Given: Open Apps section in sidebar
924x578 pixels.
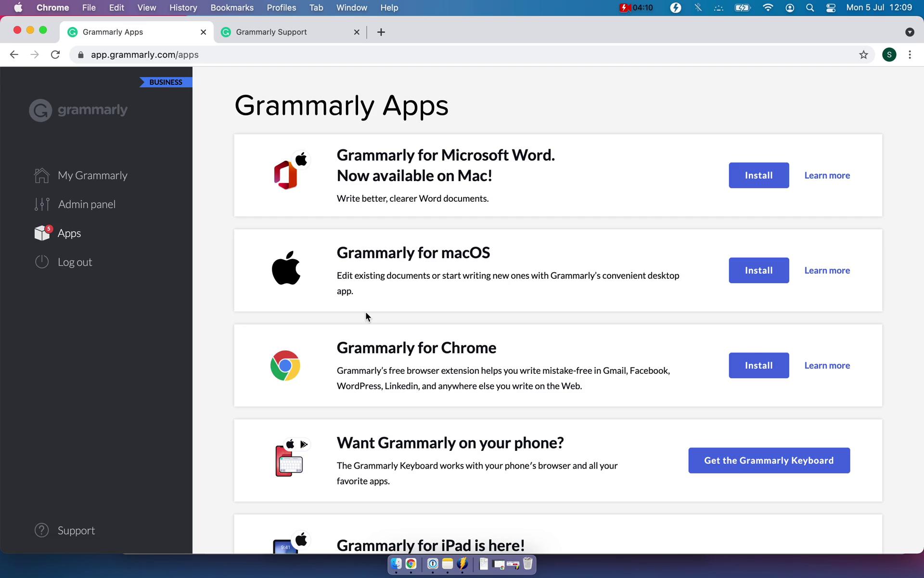Looking at the screenshot, I should pyautogui.click(x=69, y=233).
